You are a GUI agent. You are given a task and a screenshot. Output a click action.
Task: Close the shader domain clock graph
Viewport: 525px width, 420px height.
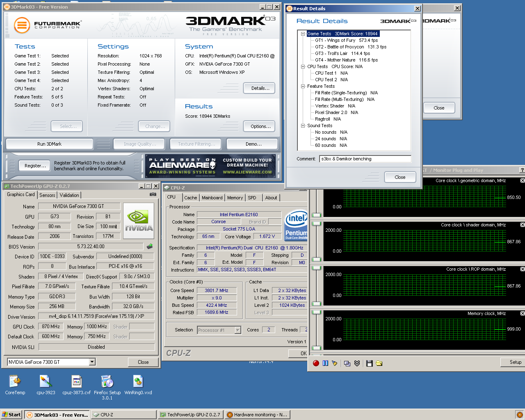tap(522, 225)
